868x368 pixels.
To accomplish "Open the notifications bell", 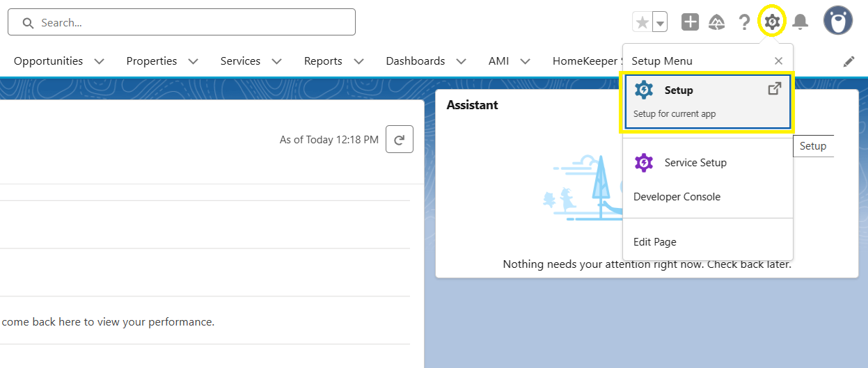I will (x=800, y=22).
